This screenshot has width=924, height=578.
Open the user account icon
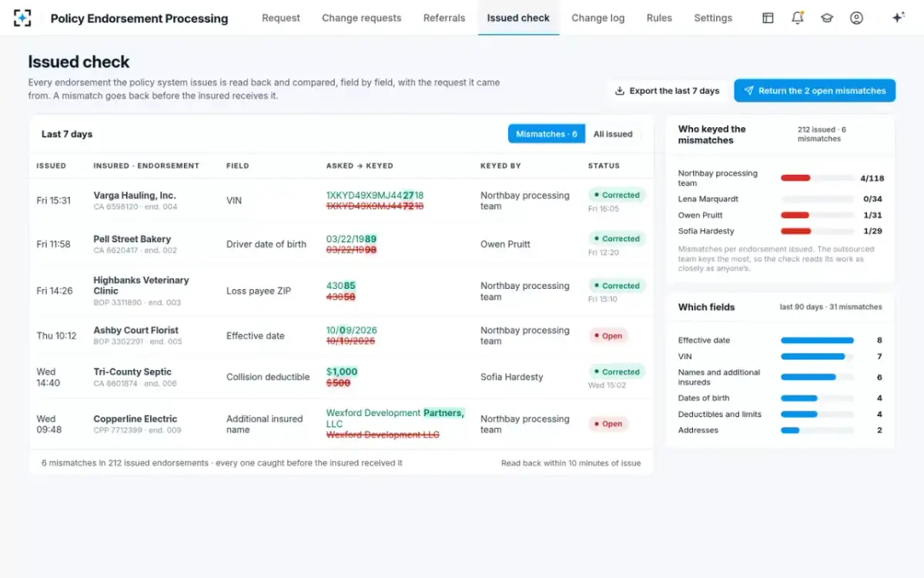coord(856,18)
